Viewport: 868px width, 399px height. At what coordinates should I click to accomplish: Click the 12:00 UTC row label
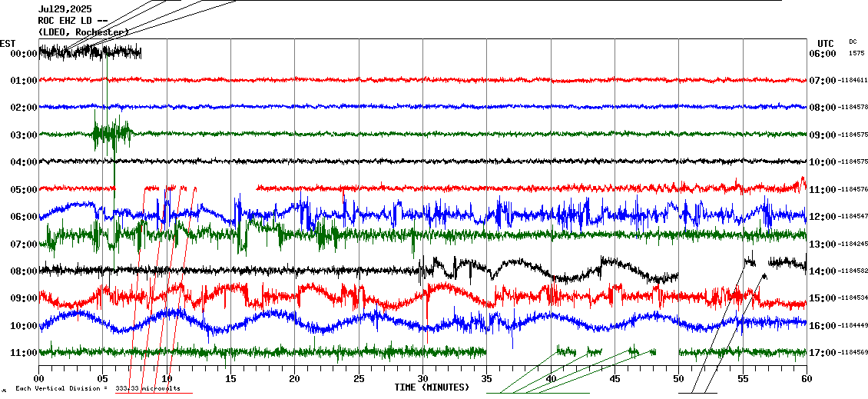[821, 217]
